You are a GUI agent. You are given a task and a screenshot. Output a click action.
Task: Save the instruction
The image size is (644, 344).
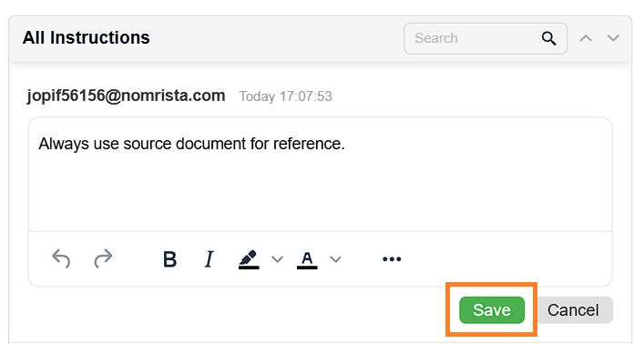(492, 310)
